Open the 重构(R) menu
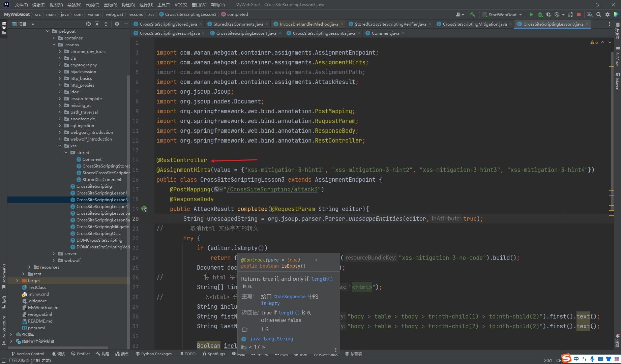This screenshot has height=364, width=621. [x=110, y=5]
